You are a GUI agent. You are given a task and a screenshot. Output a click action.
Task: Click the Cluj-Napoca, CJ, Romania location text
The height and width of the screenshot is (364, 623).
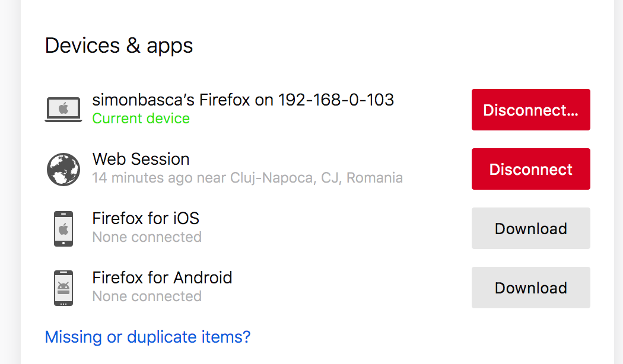317,178
